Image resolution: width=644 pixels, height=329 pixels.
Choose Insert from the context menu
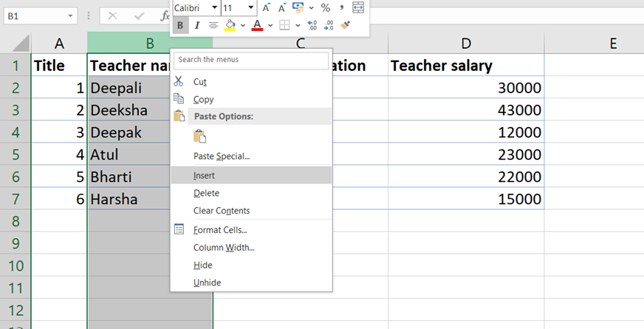point(205,175)
